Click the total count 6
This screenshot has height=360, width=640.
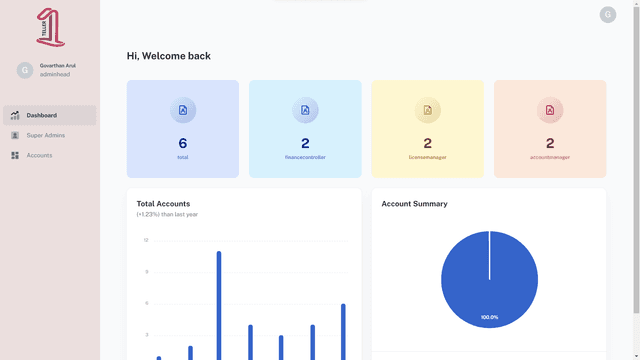click(x=183, y=143)
